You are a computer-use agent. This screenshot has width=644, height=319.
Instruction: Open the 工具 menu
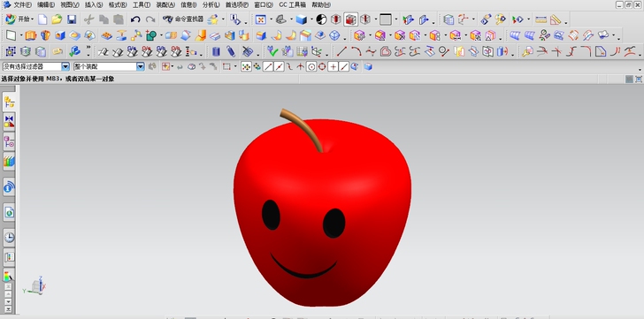coord(142,5)
